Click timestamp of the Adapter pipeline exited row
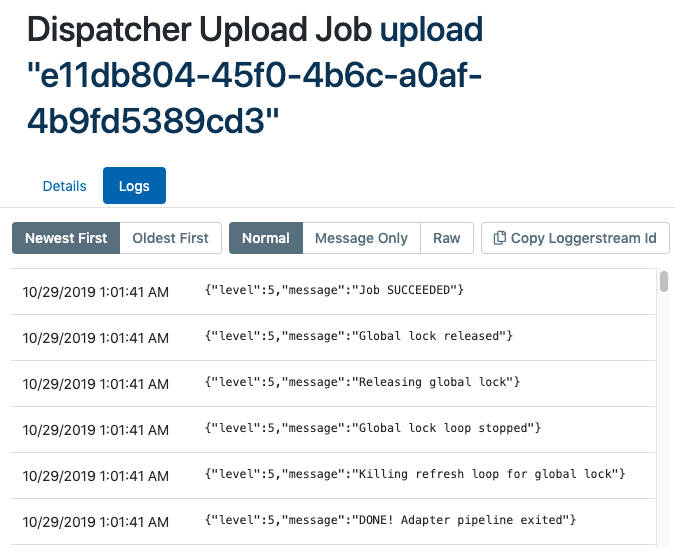 [96, 522]
